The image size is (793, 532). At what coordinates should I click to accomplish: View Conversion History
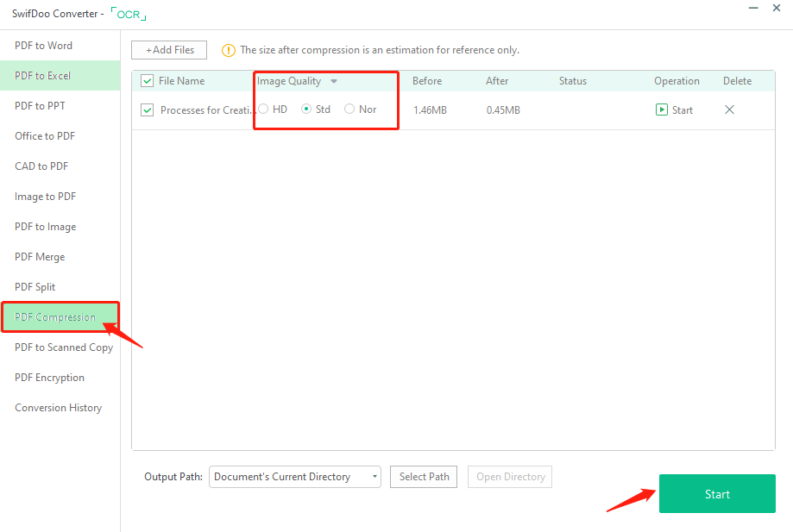coord(58,407)
